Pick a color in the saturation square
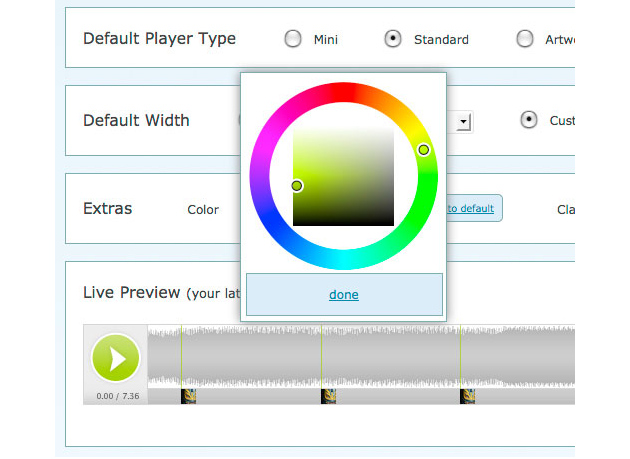Image resolution: width=630 pixels, height=459 pixels. point(344,177)
